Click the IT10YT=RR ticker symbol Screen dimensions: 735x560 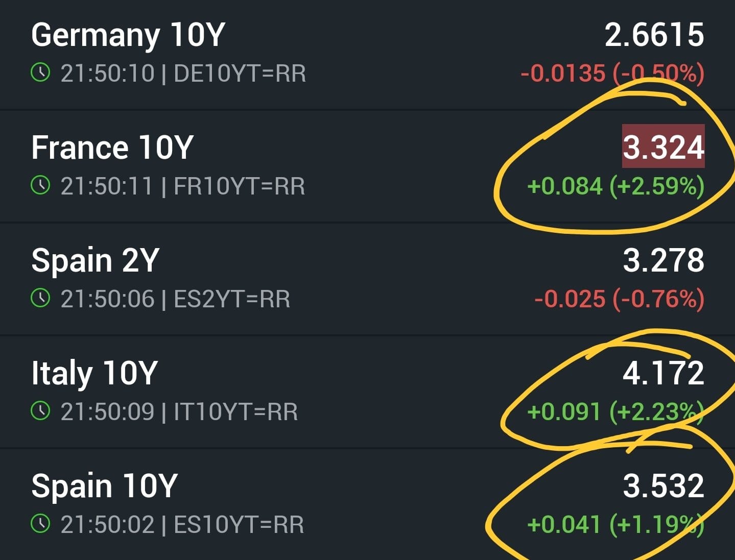(x=235, y=412)
